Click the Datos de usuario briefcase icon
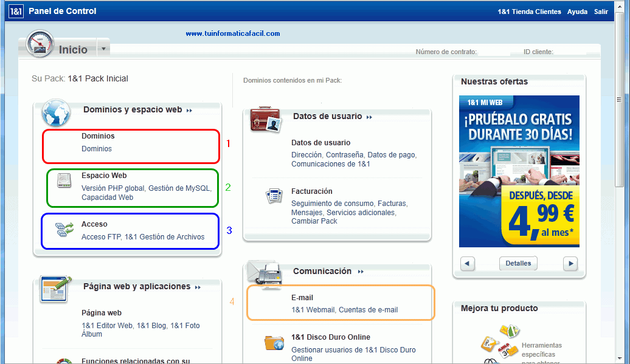The height and width of the screenshot is (364, 630). (x=265, y=119)
